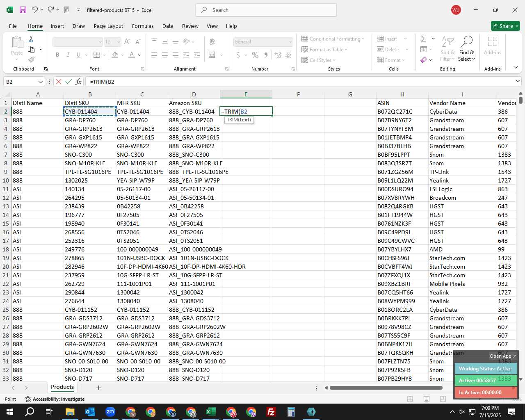525x420 pixels.
Task: Click the horizontal scrollbar thumb
Action: pyautogui.click(x=386, y=388)
